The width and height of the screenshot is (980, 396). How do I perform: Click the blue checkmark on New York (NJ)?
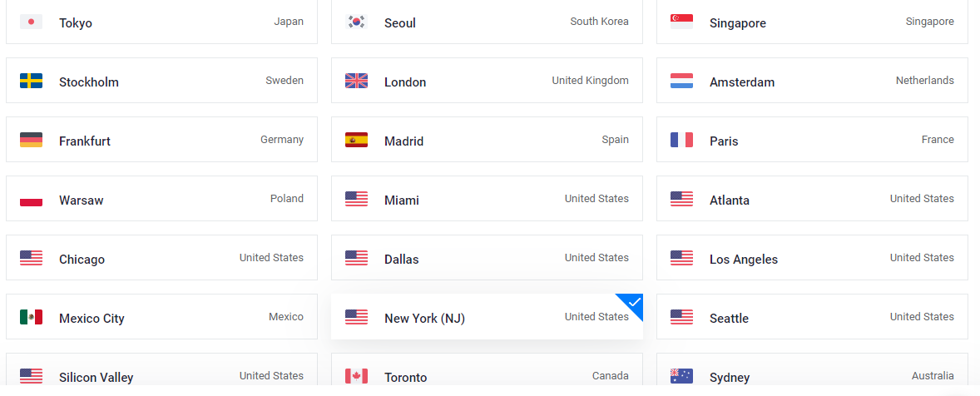634,303
